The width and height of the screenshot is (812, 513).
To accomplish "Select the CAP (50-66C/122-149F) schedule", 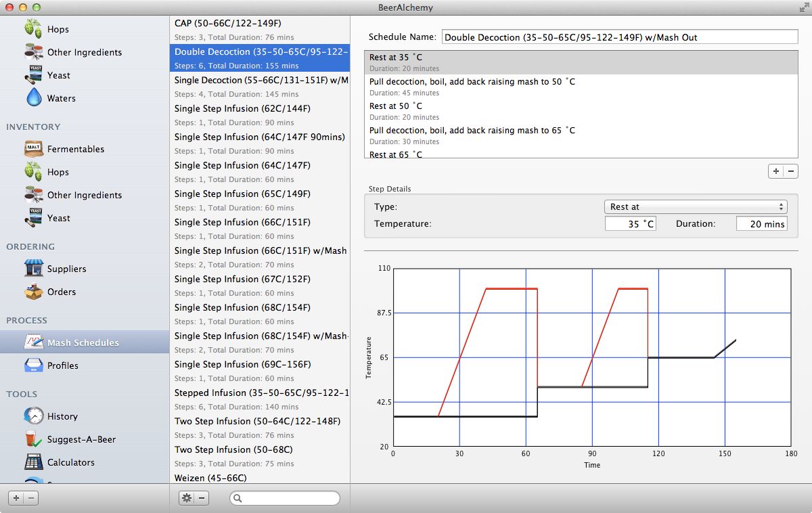I will point(260,30).
